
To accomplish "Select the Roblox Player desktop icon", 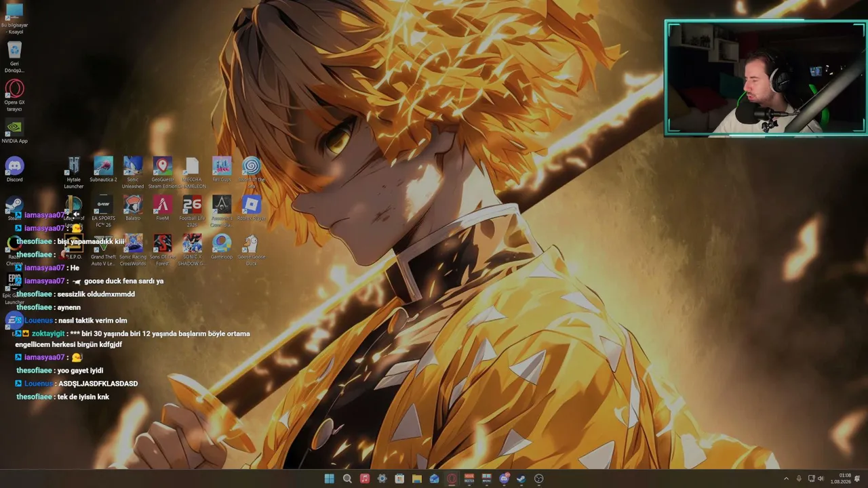I will click(252, 209).
